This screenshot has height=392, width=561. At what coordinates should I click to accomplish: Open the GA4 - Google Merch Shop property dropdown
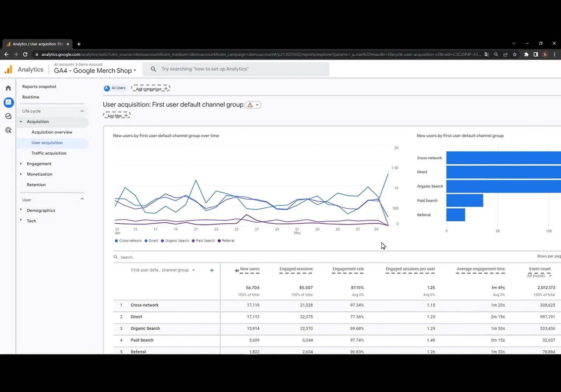(95, 71)
